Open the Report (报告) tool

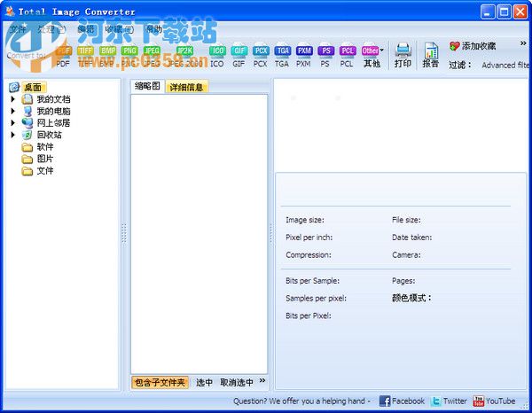(x=431, y=55)
